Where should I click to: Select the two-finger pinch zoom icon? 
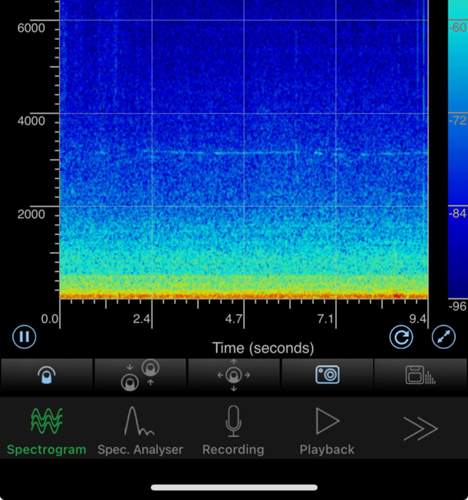[140, 375]
